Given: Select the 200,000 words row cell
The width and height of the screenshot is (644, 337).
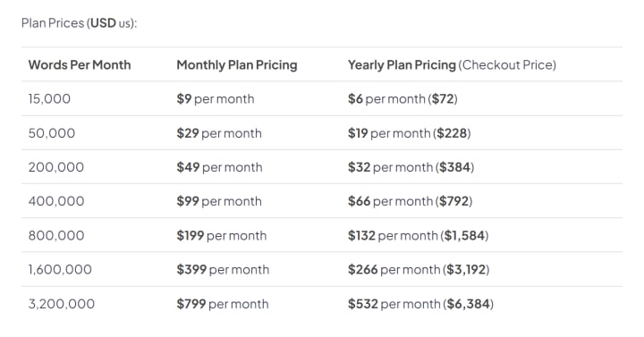Looking at the screenshot, I should click(56, 167).
